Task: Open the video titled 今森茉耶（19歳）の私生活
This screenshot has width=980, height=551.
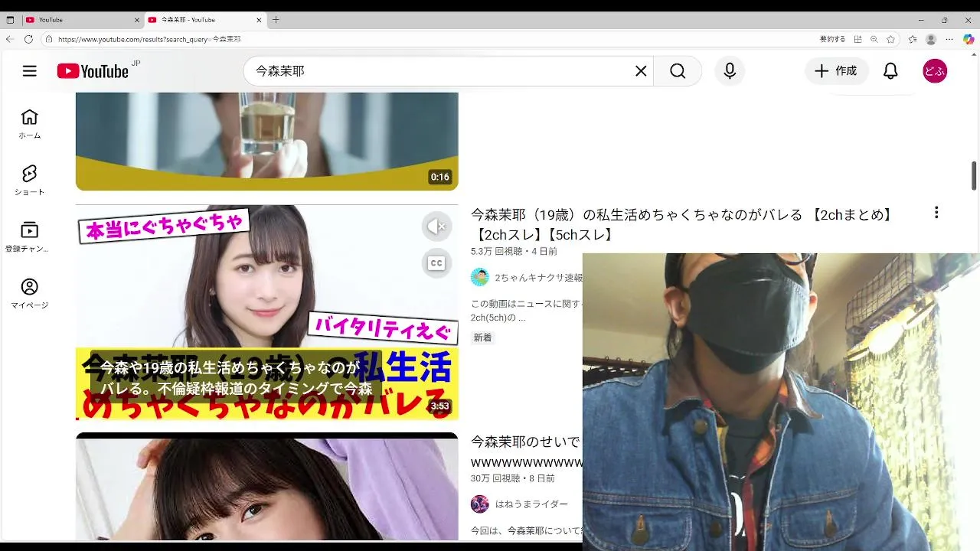Action: 681,224
